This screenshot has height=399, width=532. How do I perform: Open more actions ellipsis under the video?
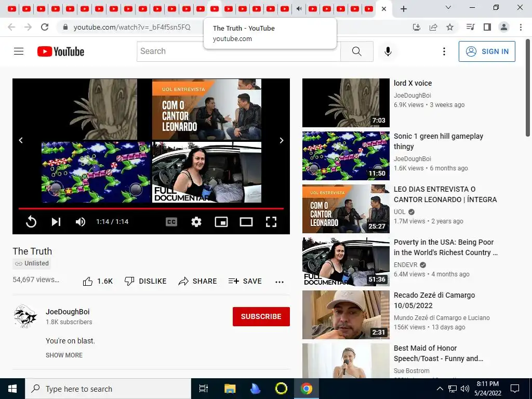pos(279,282)
